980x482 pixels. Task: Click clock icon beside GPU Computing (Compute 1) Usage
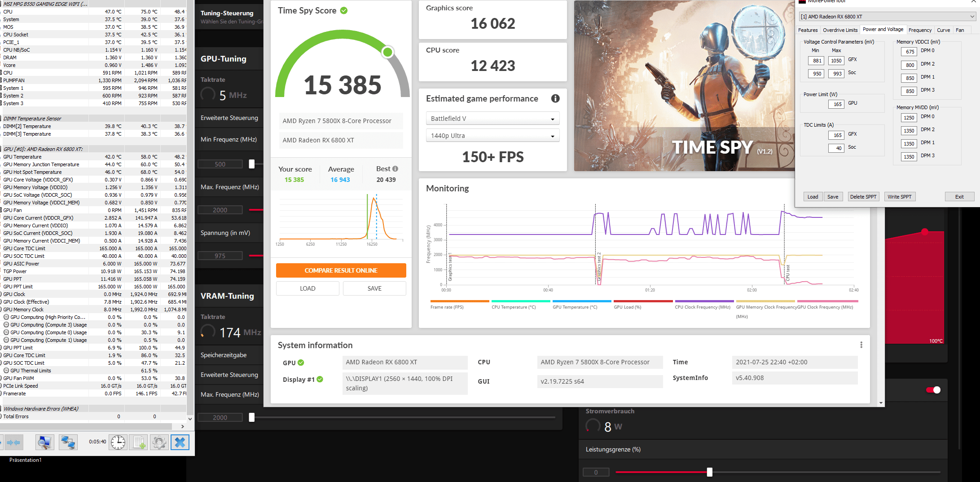(6, 340)
